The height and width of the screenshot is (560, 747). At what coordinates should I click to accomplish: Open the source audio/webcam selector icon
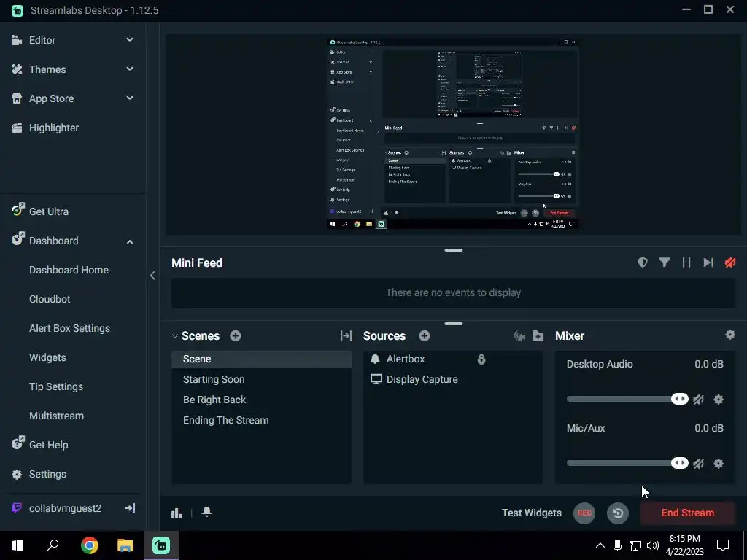click(519, 336)
